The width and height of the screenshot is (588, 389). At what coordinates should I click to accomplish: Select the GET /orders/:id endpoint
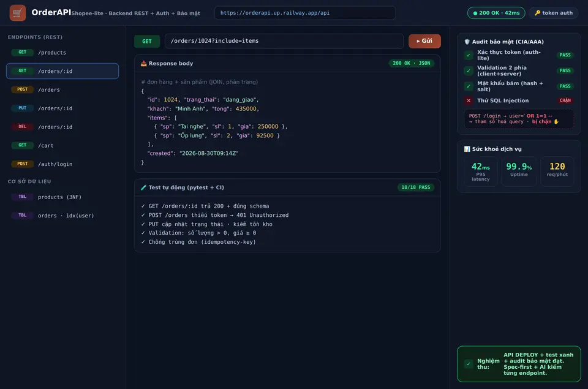click(x=62, y=71)
